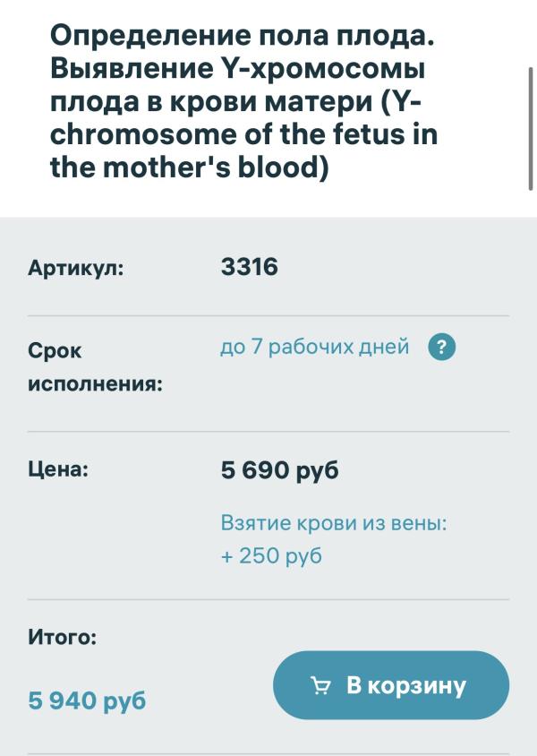Select the article number 3316
The image size is (537, 756).
tap(250, 267)
